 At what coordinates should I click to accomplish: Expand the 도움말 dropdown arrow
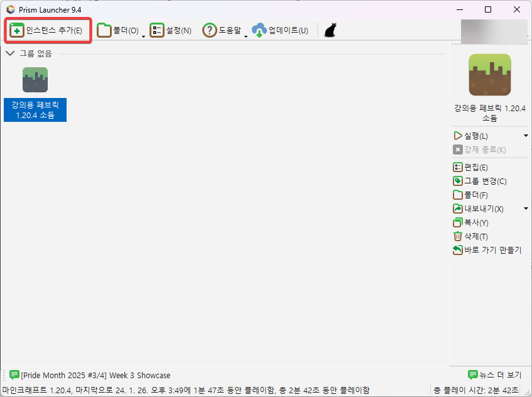tap(246, 36)
